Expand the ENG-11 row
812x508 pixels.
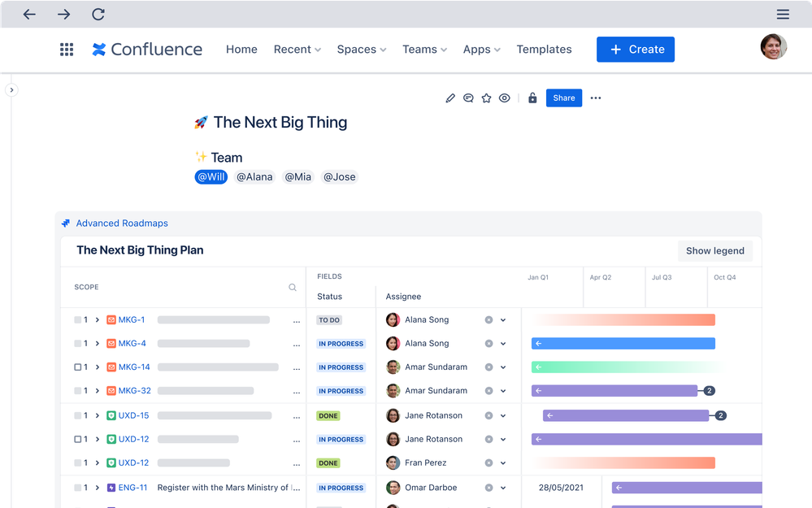tap(97, 488)
